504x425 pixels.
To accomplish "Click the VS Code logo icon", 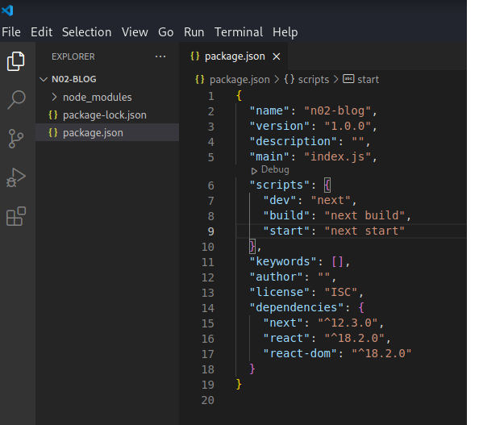I will pos(10,11).
